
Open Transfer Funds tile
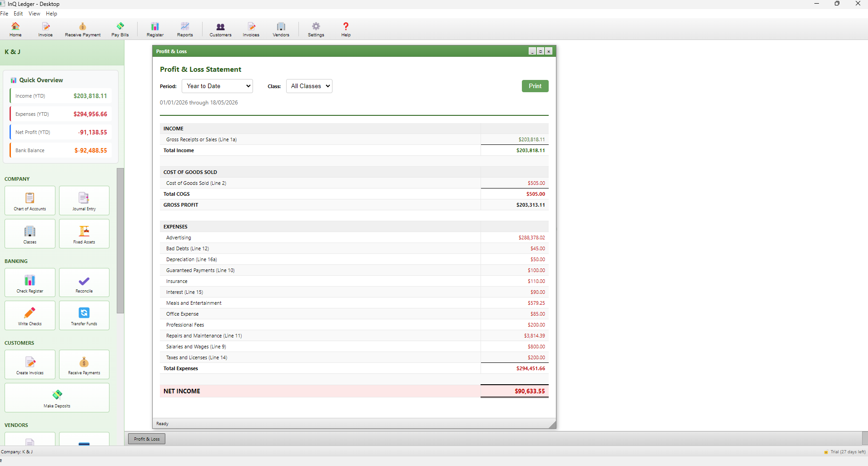[84, 315]
